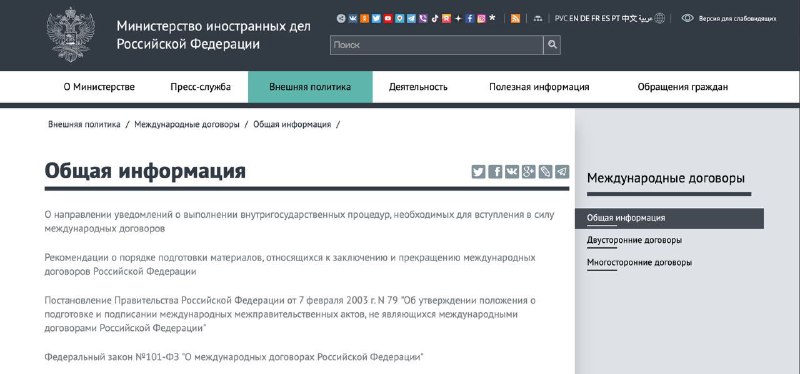Open the header Telegram paper-plane icon
Image resolution: width=800 pixels, height=374 pixels.
point(411,19)
